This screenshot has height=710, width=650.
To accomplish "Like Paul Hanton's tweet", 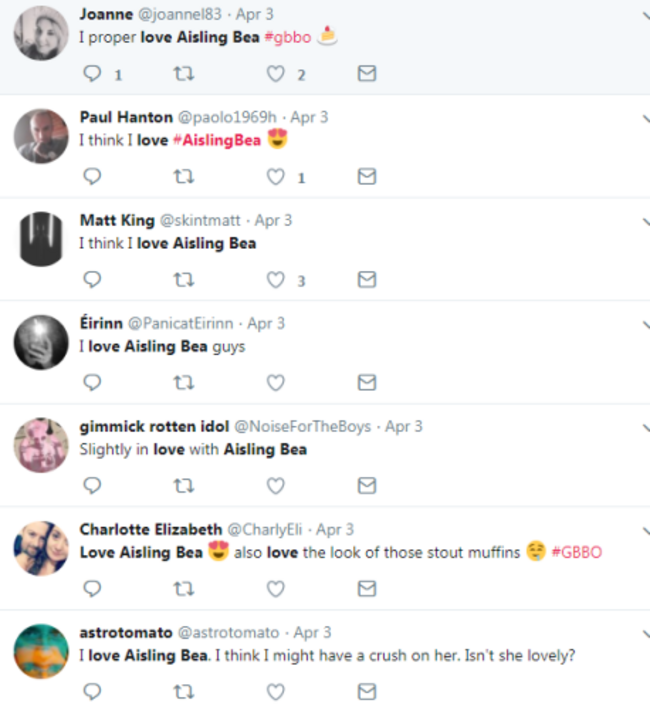I will coord(275,177).
